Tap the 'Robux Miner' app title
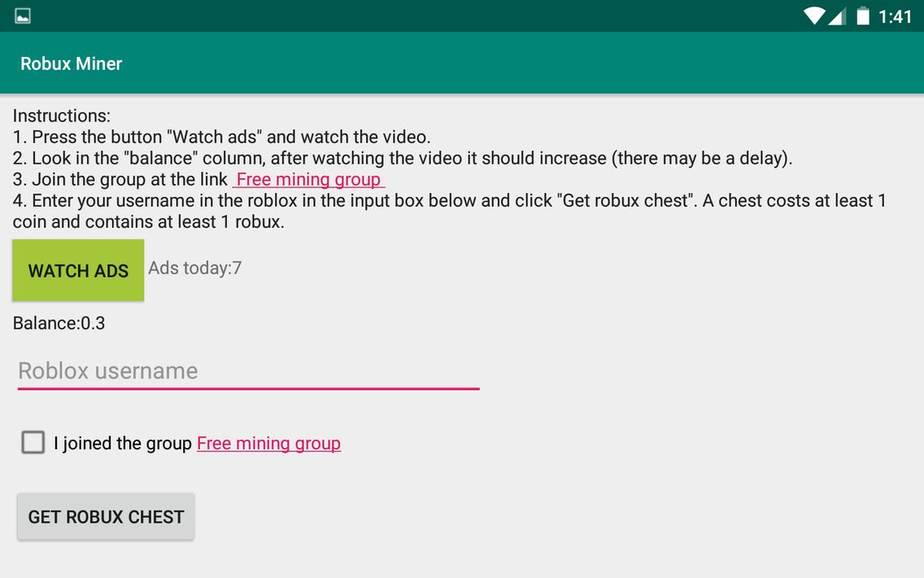The width and height of the screenshot is (924, 578). 72,63
